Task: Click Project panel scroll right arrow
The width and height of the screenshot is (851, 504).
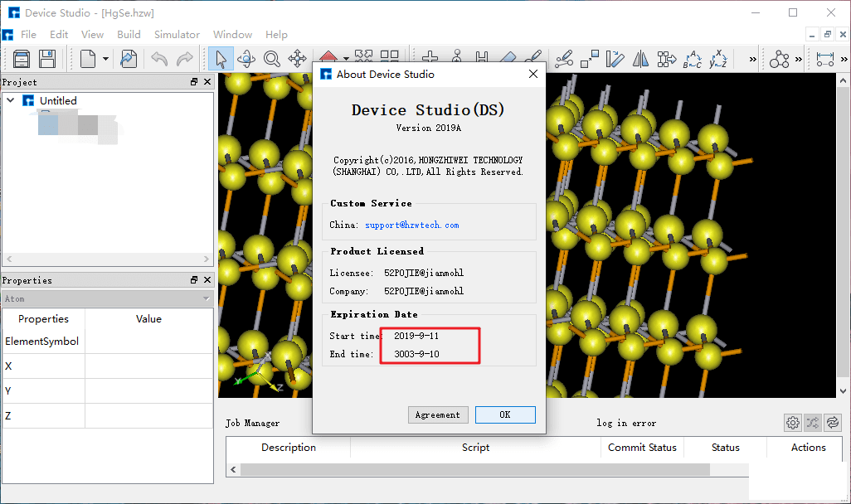Action: point(207,259)
